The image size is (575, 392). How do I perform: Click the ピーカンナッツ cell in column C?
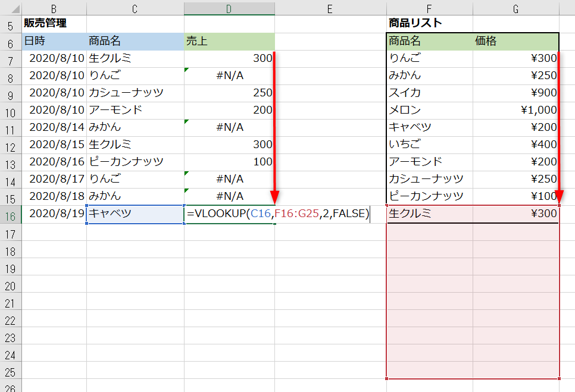click(x=135, y=162)
